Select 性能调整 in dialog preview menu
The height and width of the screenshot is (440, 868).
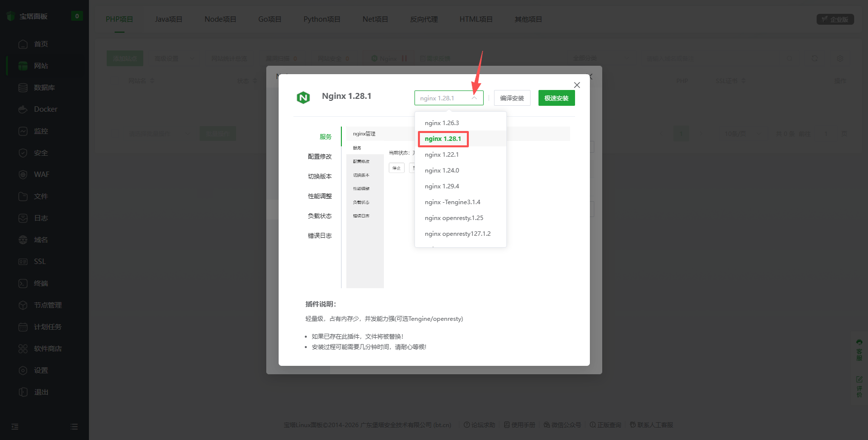coord(320,196)
